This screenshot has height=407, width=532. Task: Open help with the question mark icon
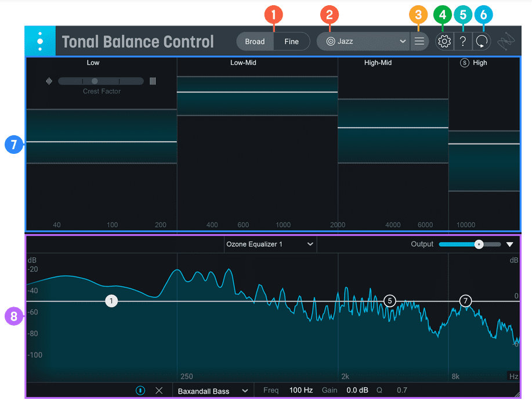click(x=463, y=41)
